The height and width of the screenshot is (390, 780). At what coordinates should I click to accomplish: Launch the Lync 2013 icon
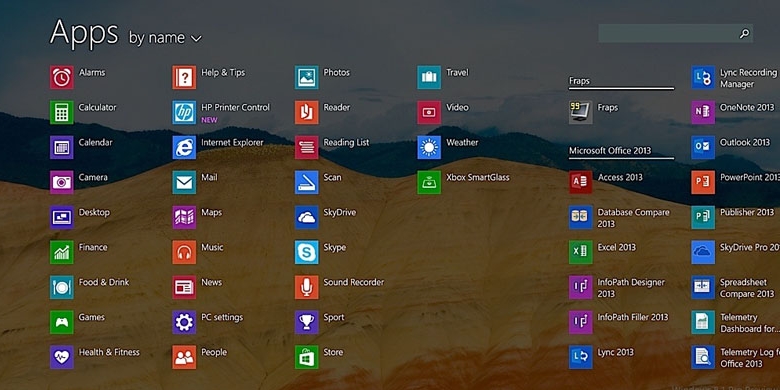click(581, 357)
